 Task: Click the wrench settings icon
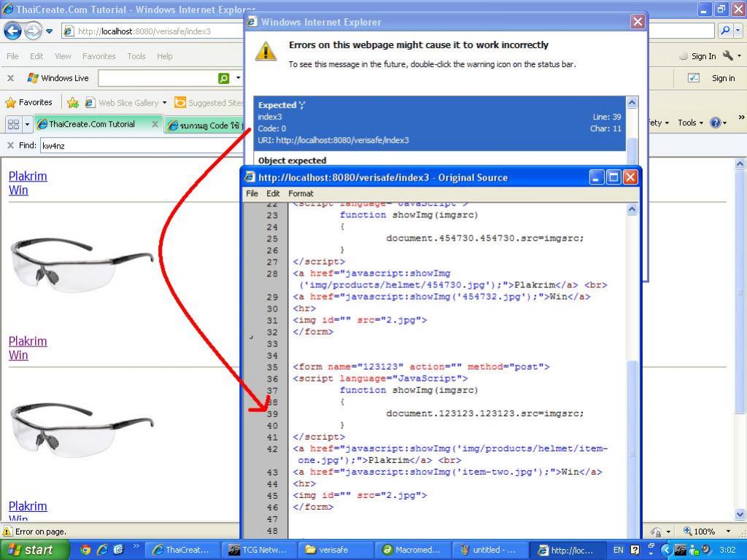pos(728,56)
